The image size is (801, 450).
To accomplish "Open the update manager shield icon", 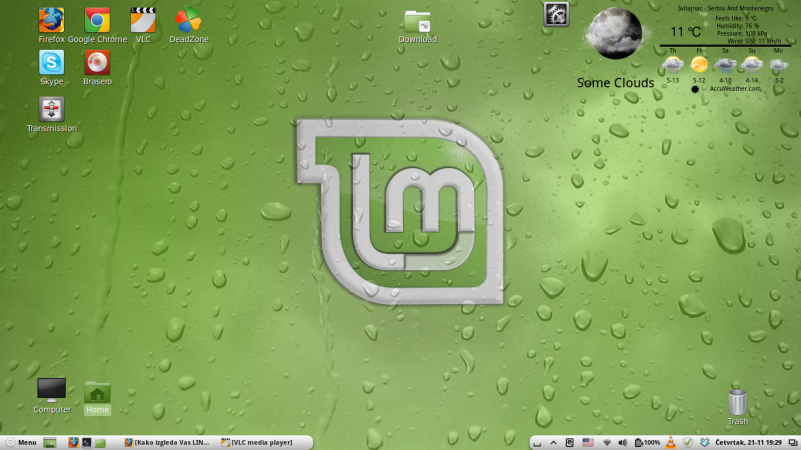I will (688, 443).
